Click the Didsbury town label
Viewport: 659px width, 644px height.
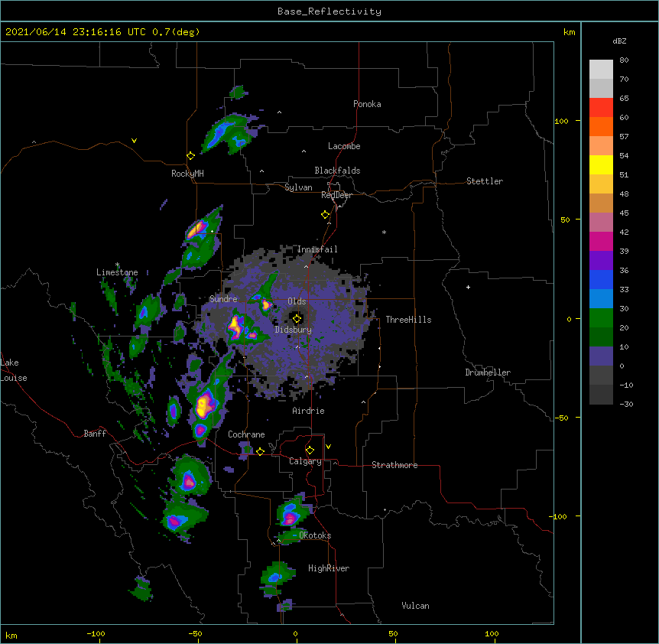point(294,330)
